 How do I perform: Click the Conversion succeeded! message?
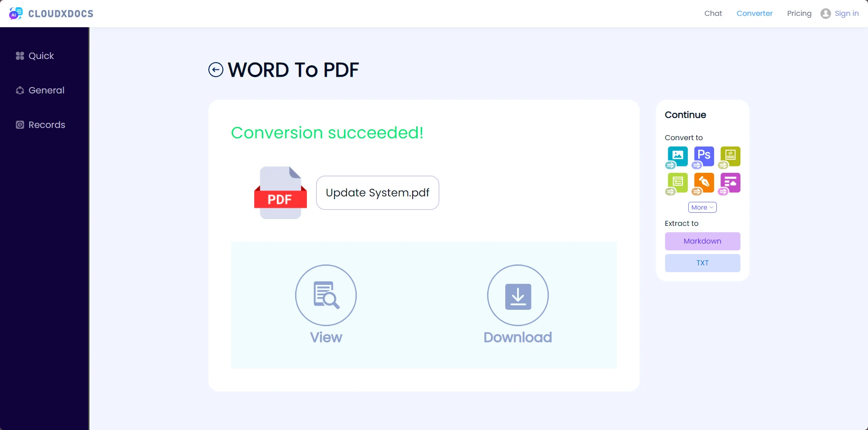[x=327, y=132]
